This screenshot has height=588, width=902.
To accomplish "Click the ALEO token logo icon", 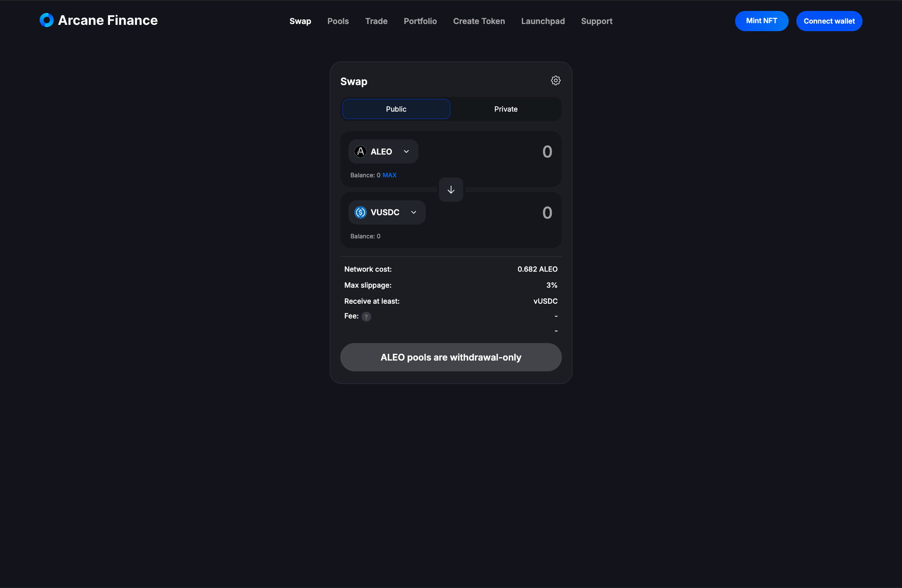I will coord(360,152).
